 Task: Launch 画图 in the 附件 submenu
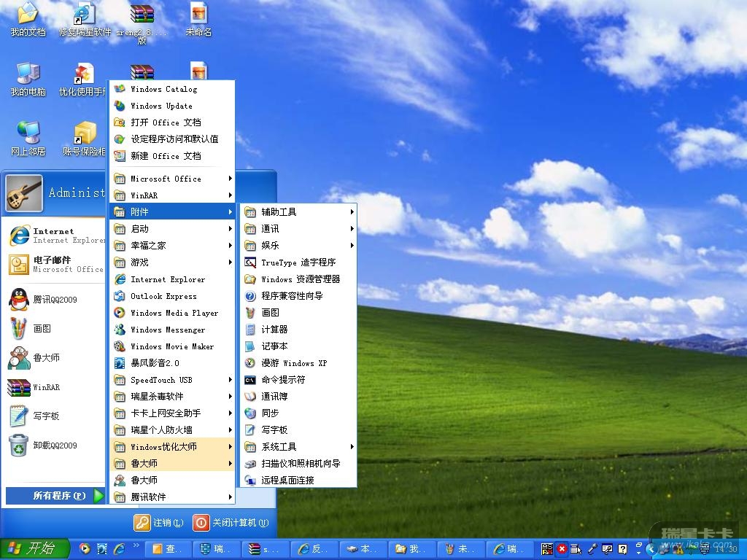click(x=270, y=313)
